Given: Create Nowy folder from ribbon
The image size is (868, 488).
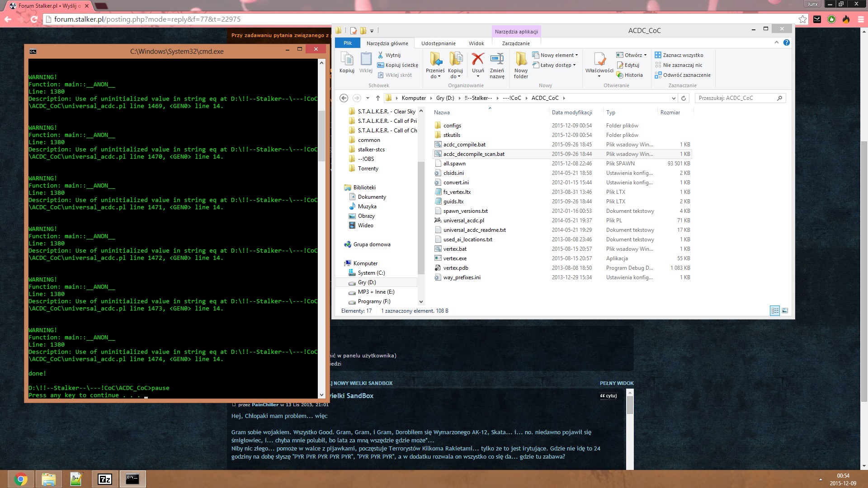Looking at the screenshot, I should click(521, 65).
